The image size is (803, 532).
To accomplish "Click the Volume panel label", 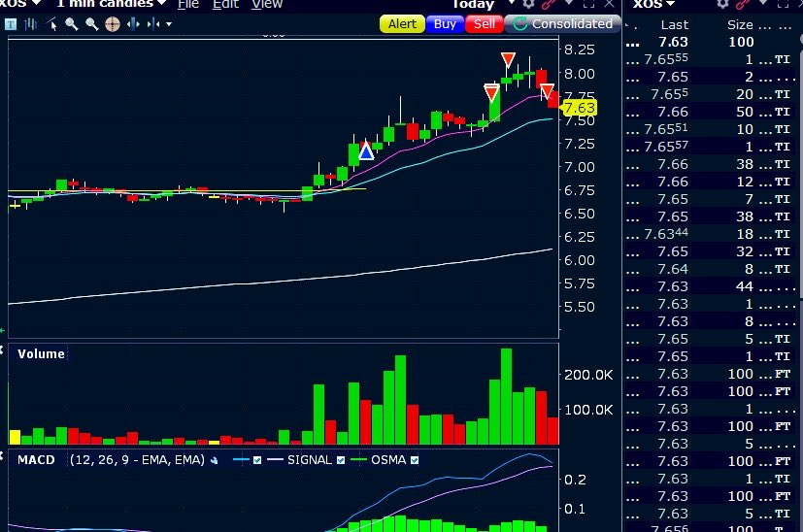I will coord(41,353).
